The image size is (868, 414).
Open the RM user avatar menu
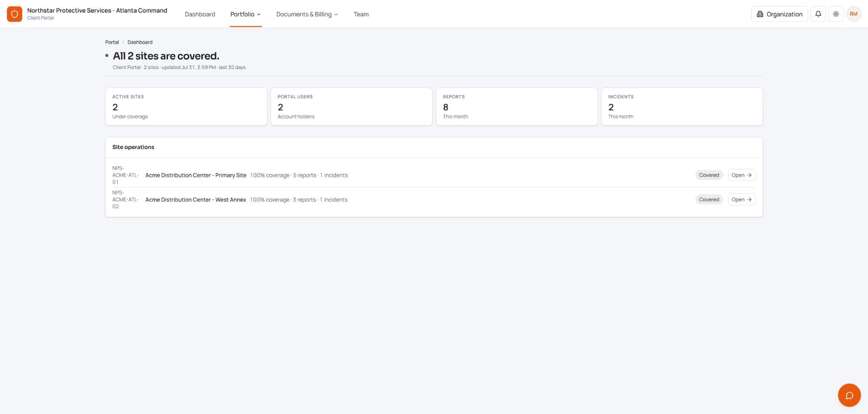pos(853,14)
